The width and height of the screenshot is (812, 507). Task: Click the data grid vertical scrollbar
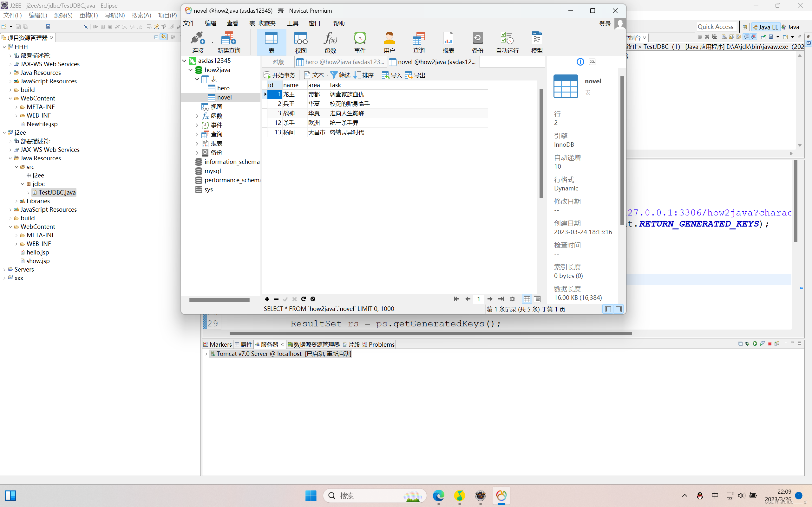pyautogui.click(x=541, y=143)
